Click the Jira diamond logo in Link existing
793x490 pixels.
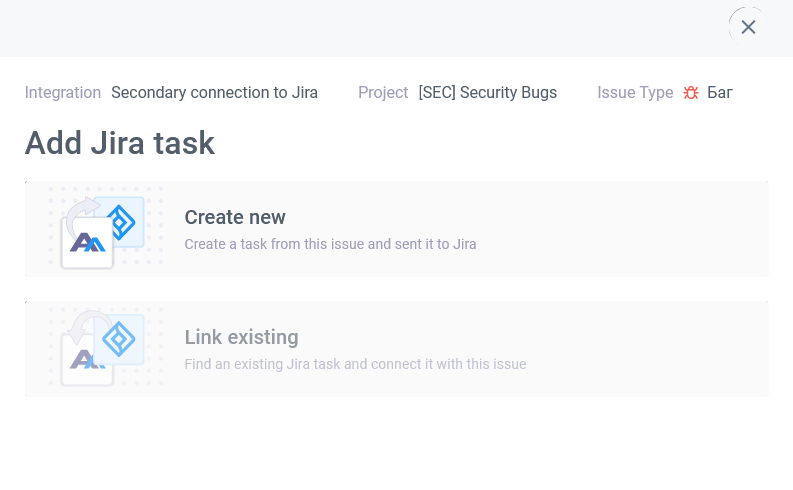point(119,339)
